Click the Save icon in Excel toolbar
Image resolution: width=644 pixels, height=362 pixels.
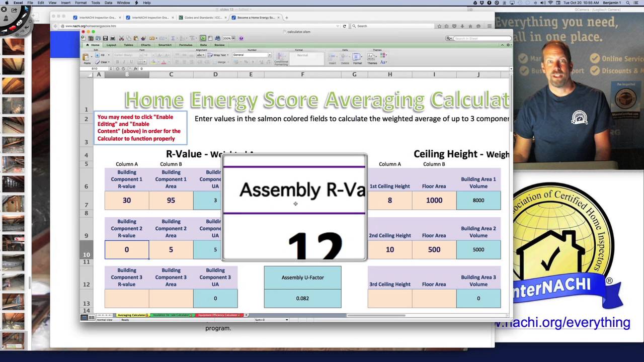[105, 38]
